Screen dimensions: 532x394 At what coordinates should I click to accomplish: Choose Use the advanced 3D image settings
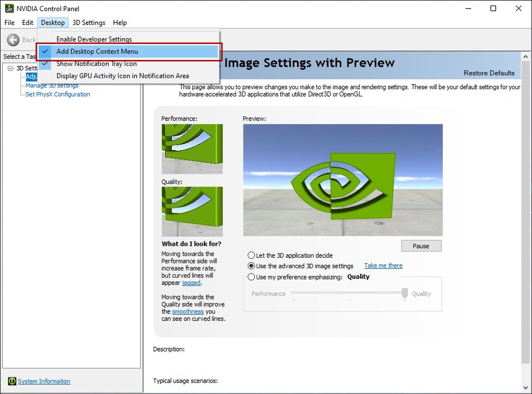coord(251,266)
